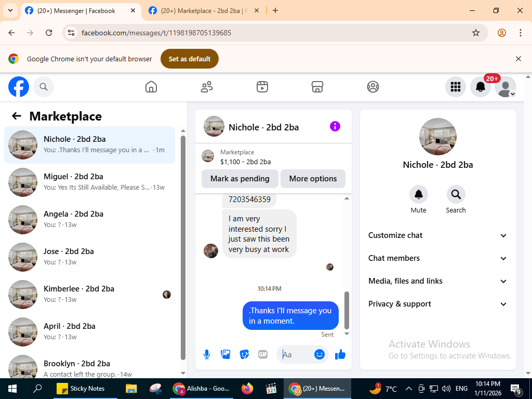
Task: Open Chrome three-dot menu
Action: pyautogui.click(x=520, y=33)
